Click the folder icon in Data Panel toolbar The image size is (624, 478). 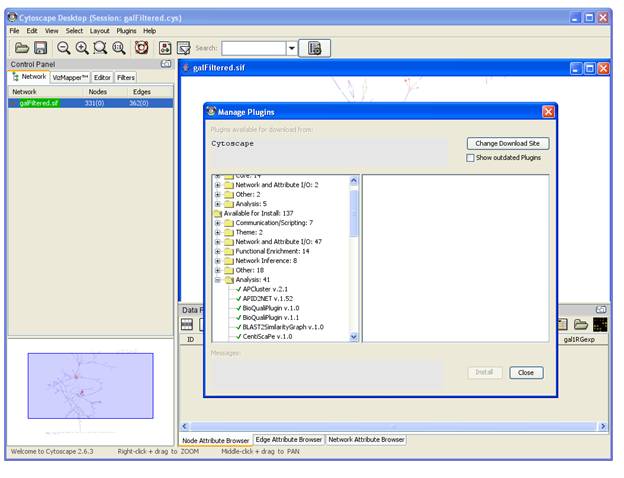point(581,324)
